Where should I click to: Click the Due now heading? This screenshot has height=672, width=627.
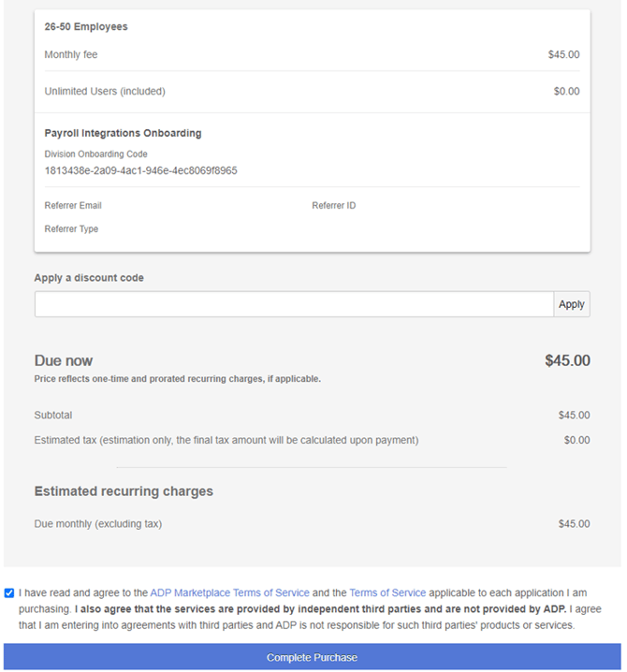(64, 360)
